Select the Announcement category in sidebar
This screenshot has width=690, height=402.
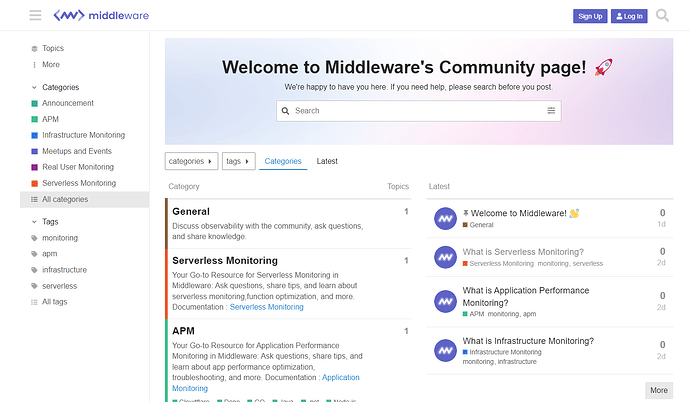[68, 103]
